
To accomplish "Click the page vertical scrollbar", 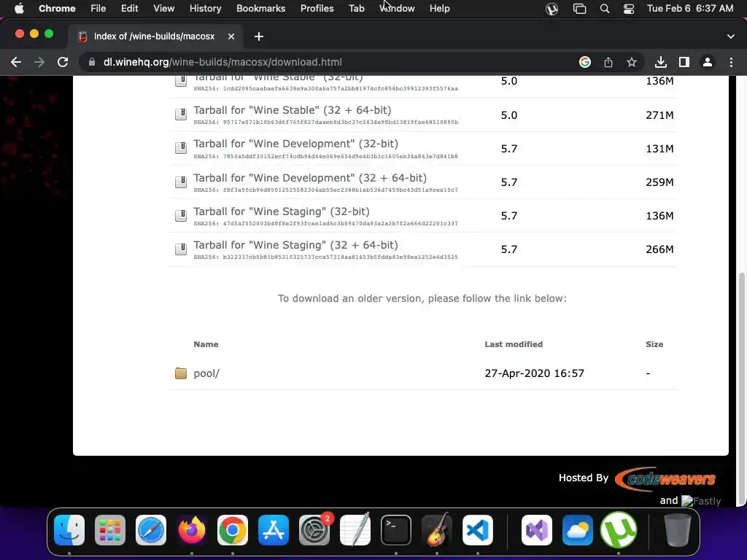I will click(x=741, y=388).
